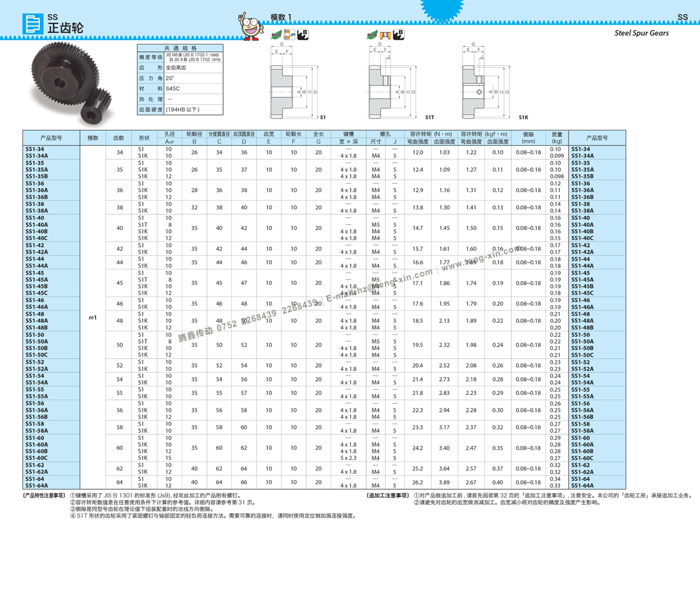Click the 全长 column header
The width and height of the screenshot is (700, 598).
pos(319,135)
